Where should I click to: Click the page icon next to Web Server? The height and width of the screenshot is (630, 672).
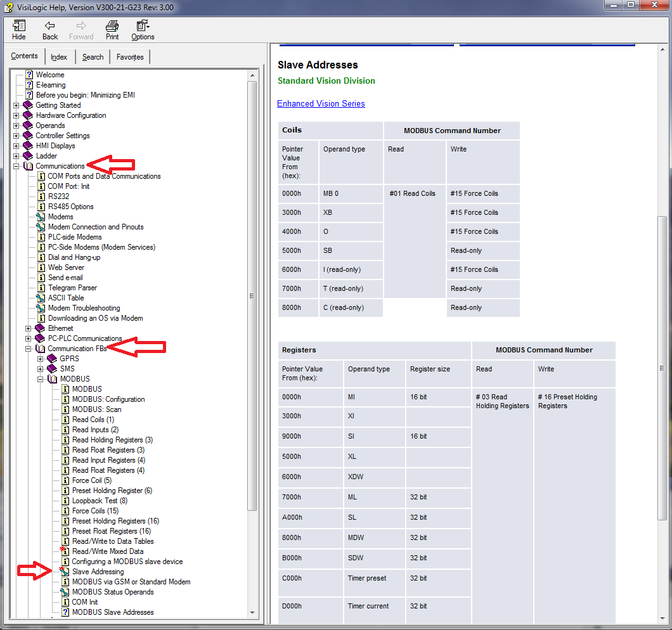[41, 267]
